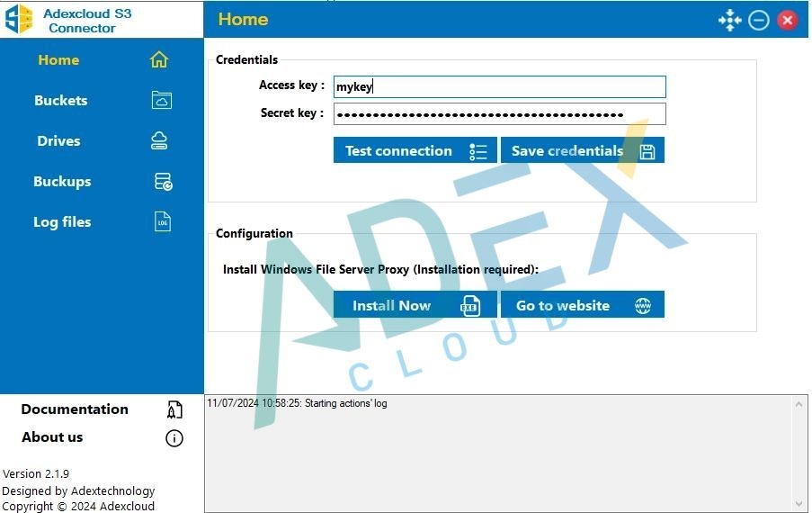Click 'Install Windows File Server Proxy' label
Screen dimensions: 812x513
pos(380,269)
